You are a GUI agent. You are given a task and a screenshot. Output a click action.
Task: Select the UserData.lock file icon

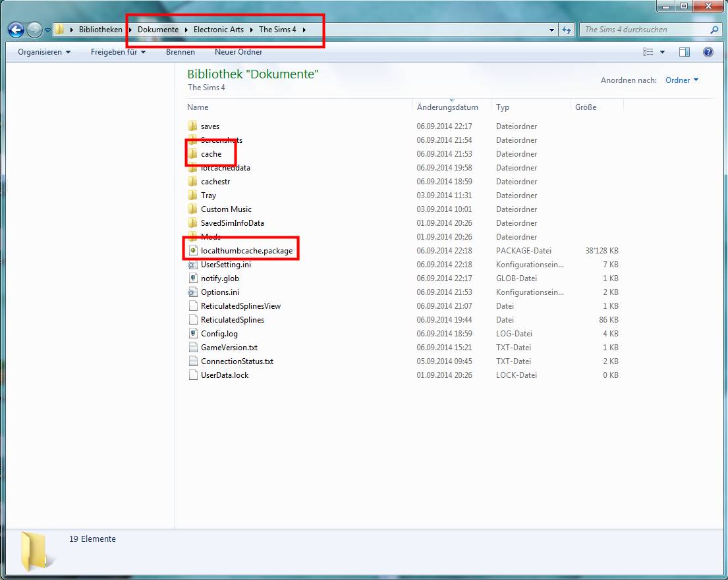coord(192,375)
